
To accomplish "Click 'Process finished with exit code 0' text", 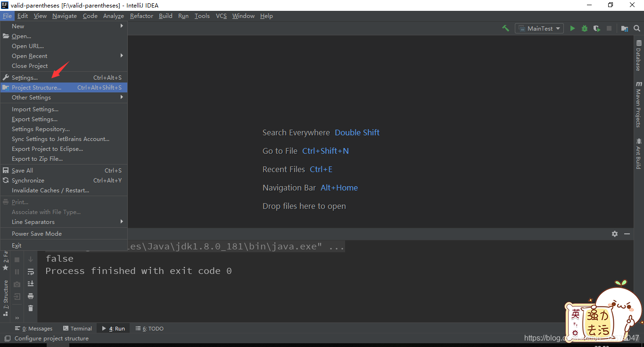I will (x=139, y=271).
